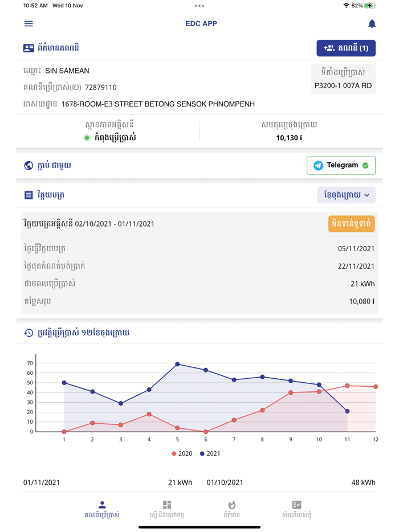Expand the last month dropdown
399x532 pixels.
click(x=346, y=195)
